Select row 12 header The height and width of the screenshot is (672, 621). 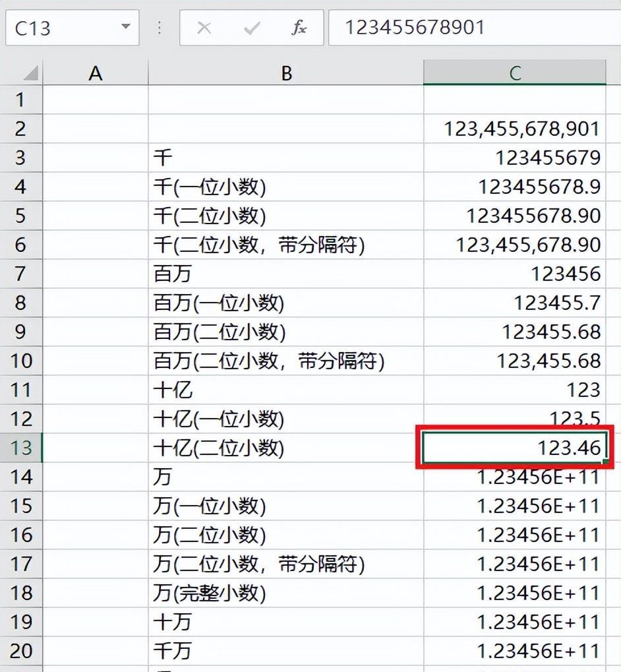click(21, 419)
